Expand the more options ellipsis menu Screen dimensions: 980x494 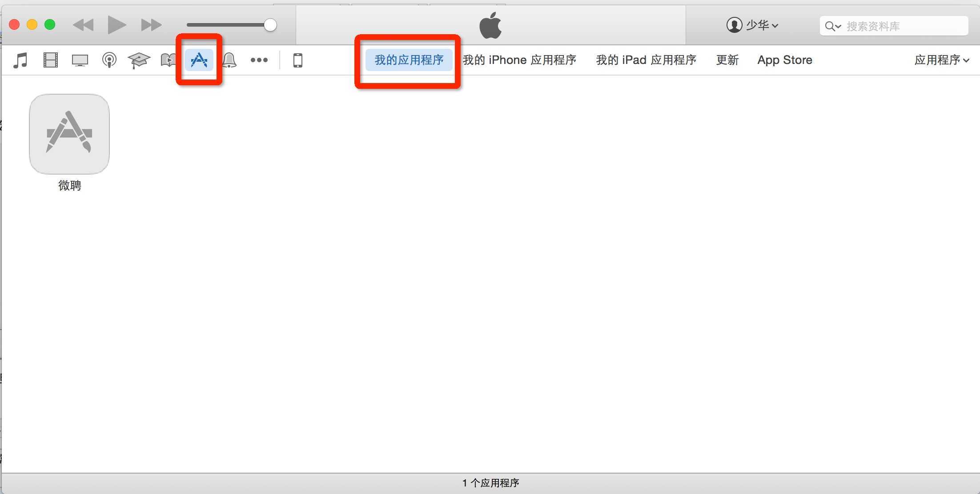(x=258, y=60)
